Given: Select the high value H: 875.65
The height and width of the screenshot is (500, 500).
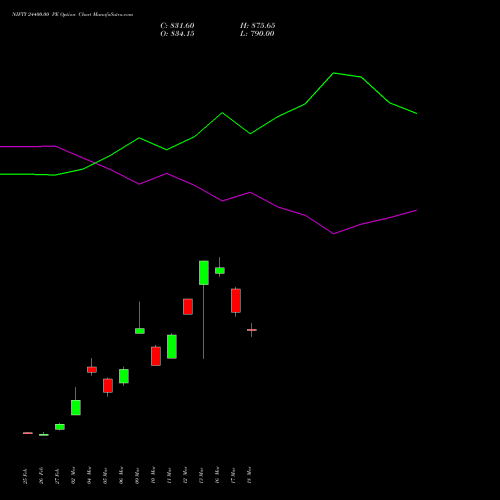Looking at the screenshot, I should [x=258, y=26].
